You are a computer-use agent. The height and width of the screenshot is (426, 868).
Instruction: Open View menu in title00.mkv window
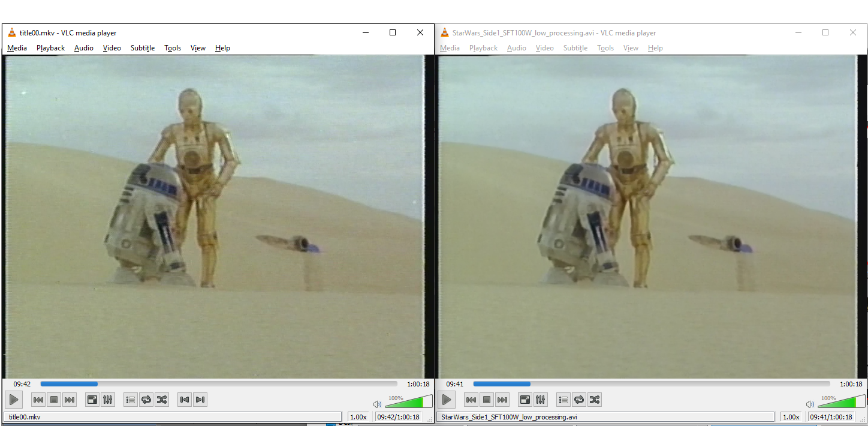[x=198, y=48]
